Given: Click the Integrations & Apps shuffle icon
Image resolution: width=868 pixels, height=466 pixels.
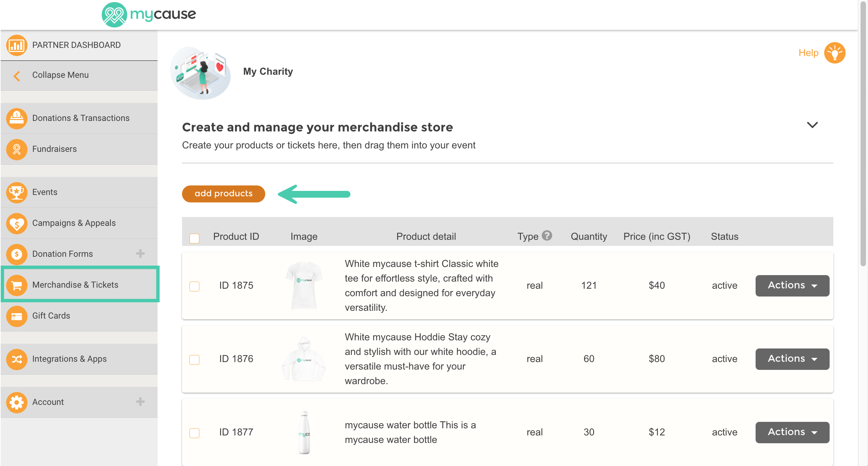Looking at the screenshot, I should tap(16, 359).
